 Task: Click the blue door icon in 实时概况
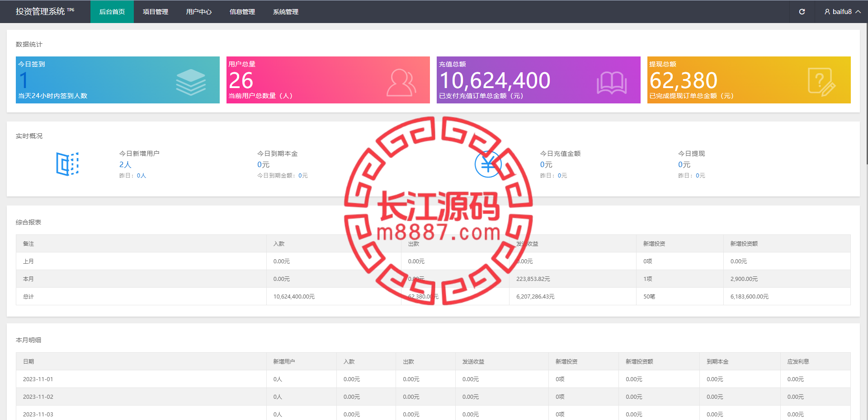[67, 163]
